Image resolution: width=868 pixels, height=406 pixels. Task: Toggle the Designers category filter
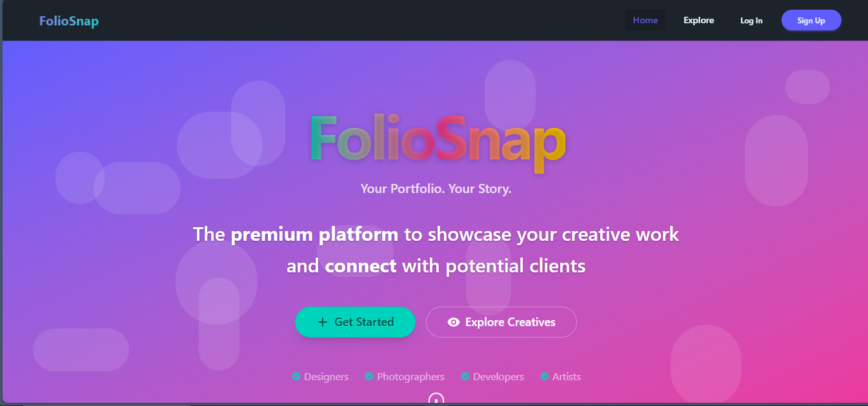point(326,376)
